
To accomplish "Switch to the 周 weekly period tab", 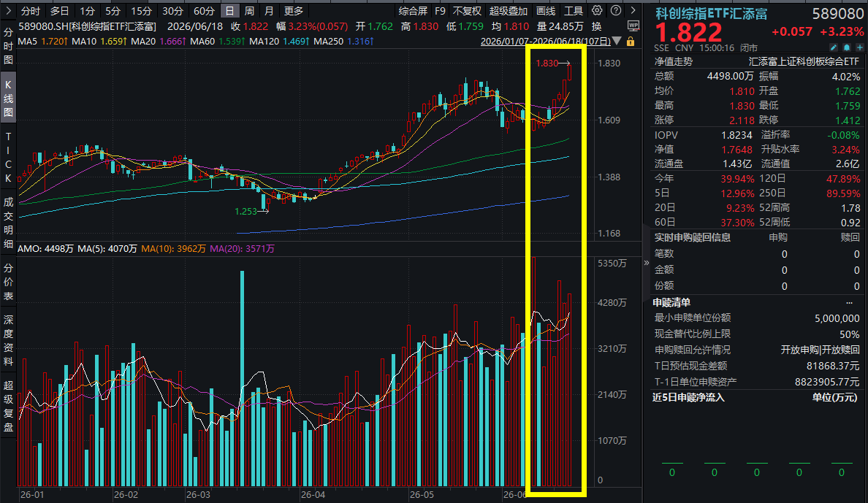I will [249, 11].
